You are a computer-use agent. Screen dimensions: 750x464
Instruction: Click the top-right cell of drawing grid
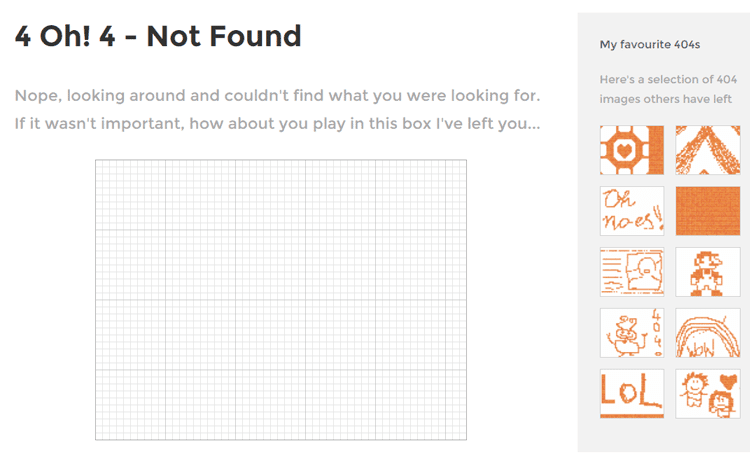click(x=463, y=163)
